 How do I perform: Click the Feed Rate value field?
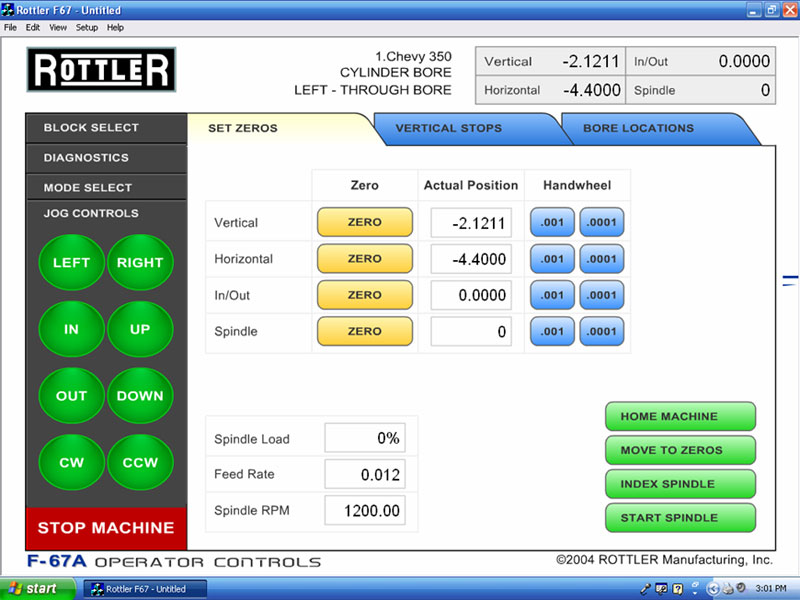(364, 474)
